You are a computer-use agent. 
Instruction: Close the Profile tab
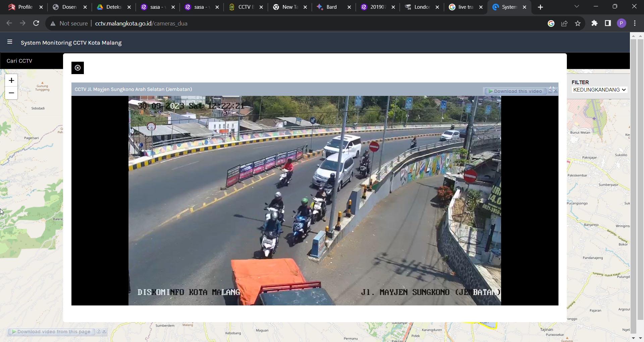(x=41, y=7)
